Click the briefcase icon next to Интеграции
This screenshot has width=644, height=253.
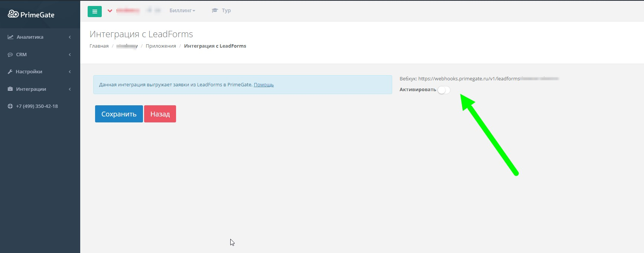pyautogui.click(x=10, y=89)
